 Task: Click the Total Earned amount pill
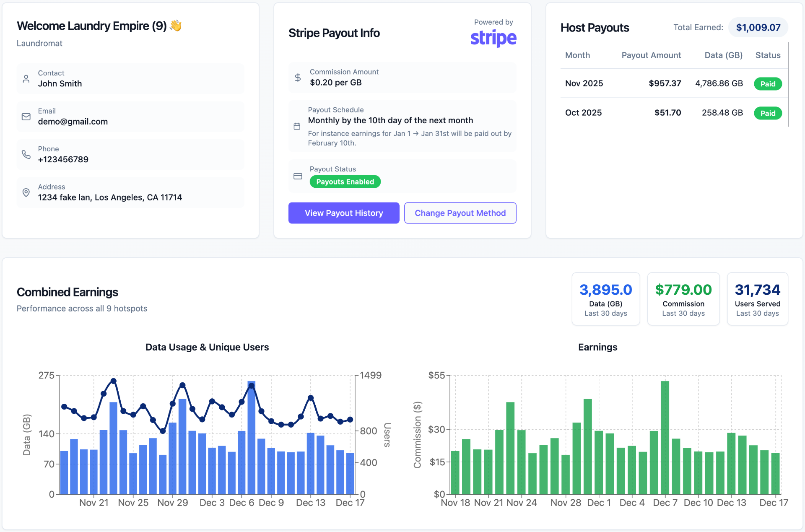pyautogui.click(x=758, y=27)
